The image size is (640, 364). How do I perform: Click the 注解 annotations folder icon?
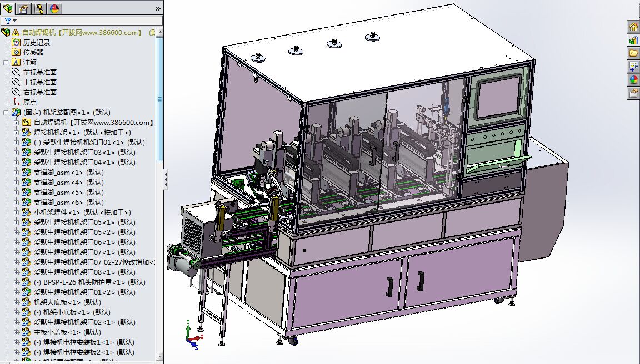(16, 62)
